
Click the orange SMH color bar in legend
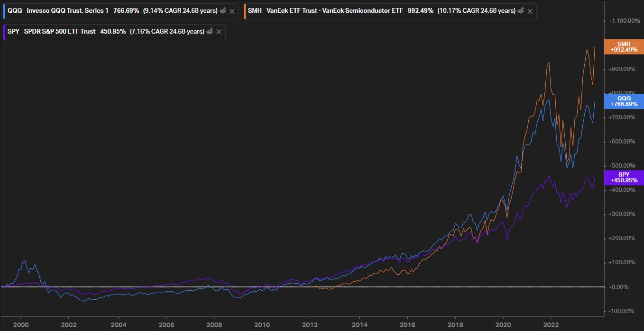coord(244,10)
